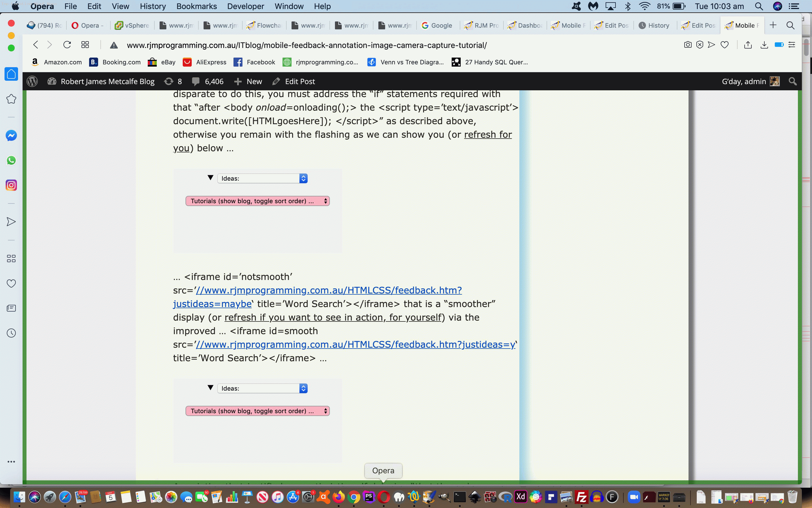Open My Flow arrow in the sidebar
Viewport: 812px width, 508px height.
point(11,222)
